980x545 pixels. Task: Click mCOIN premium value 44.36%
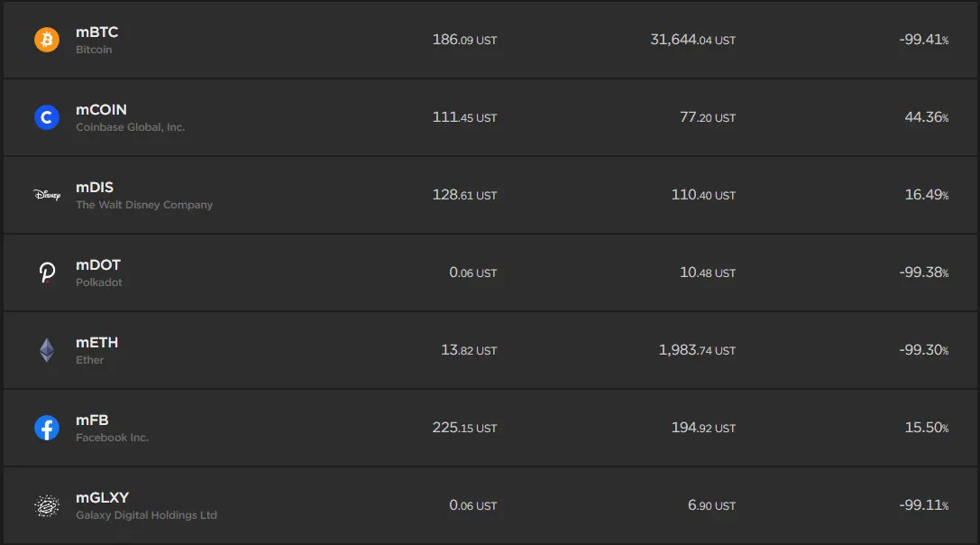(x=926, y=117)
